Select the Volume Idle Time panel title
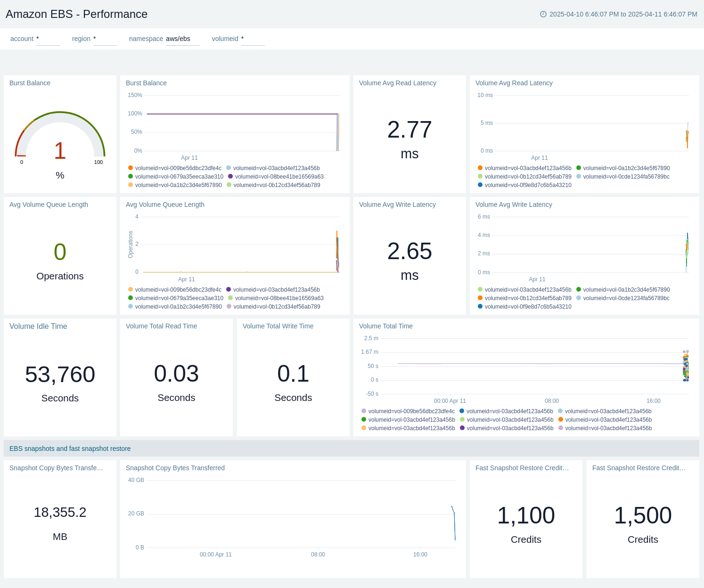The width and height of the screenshot is (704, 588). coord(38,326)
